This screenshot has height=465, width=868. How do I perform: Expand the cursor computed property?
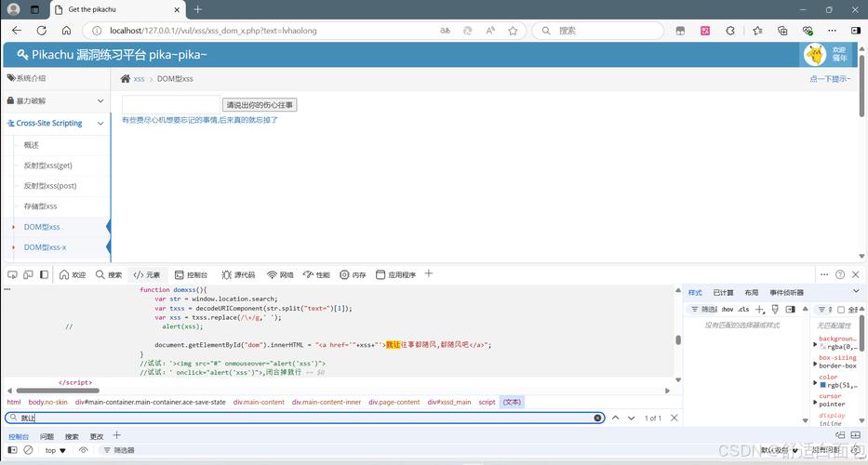[x=815, y=402]
